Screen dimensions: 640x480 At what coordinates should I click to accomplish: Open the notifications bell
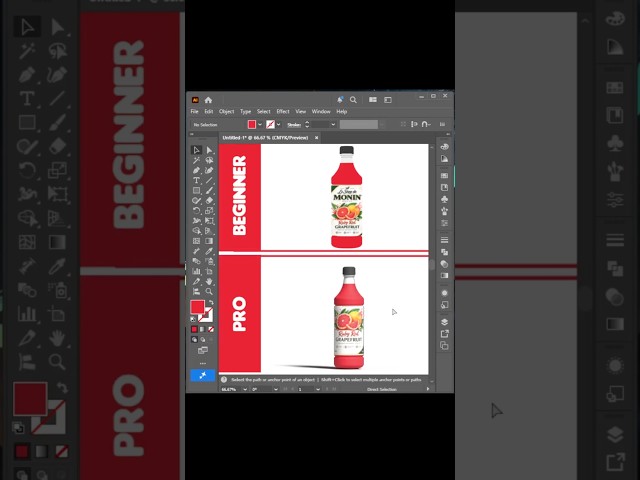340,100
